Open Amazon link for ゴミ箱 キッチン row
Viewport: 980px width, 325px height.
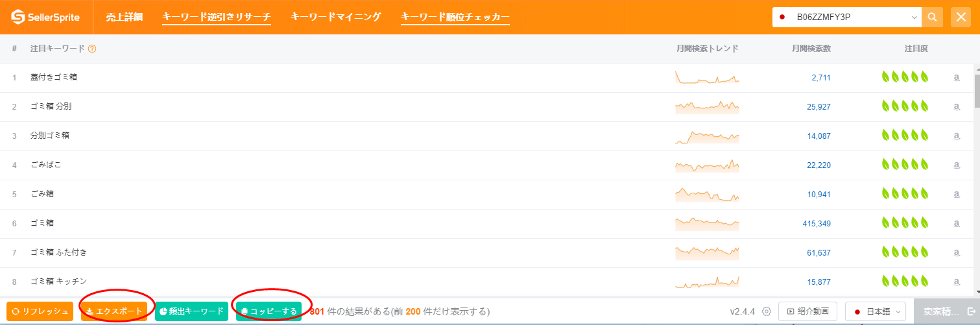957,282
